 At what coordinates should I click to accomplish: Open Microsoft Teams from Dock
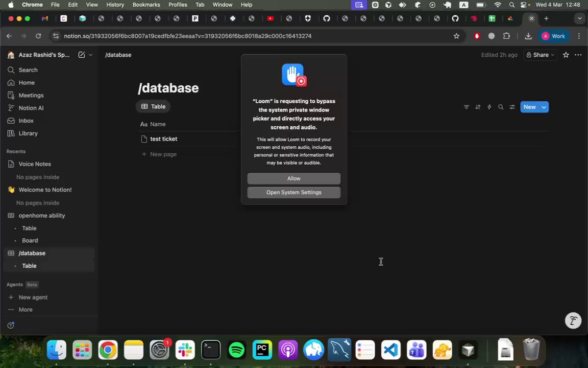pos(416,350)
